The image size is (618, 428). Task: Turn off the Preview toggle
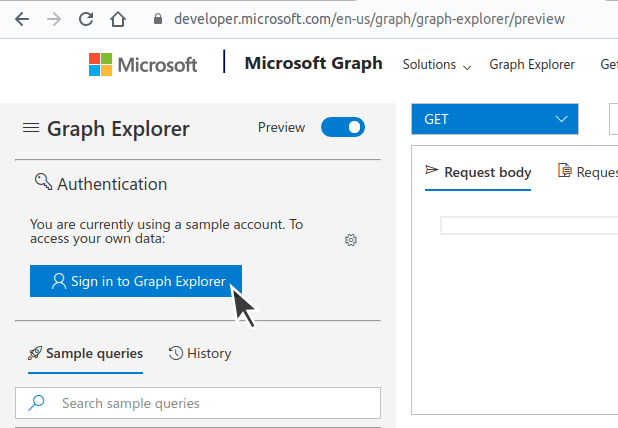tap(343, 127)
